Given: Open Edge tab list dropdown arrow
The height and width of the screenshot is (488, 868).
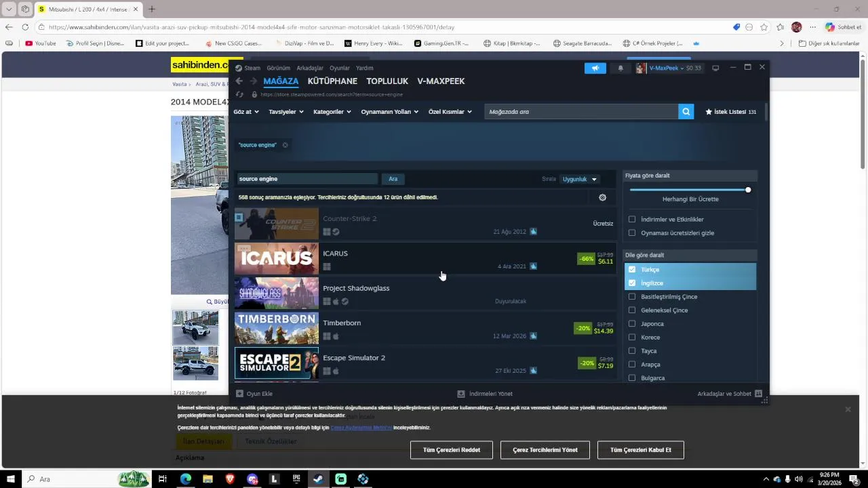Looking at the screenshot, I should (x=9, y=9).
